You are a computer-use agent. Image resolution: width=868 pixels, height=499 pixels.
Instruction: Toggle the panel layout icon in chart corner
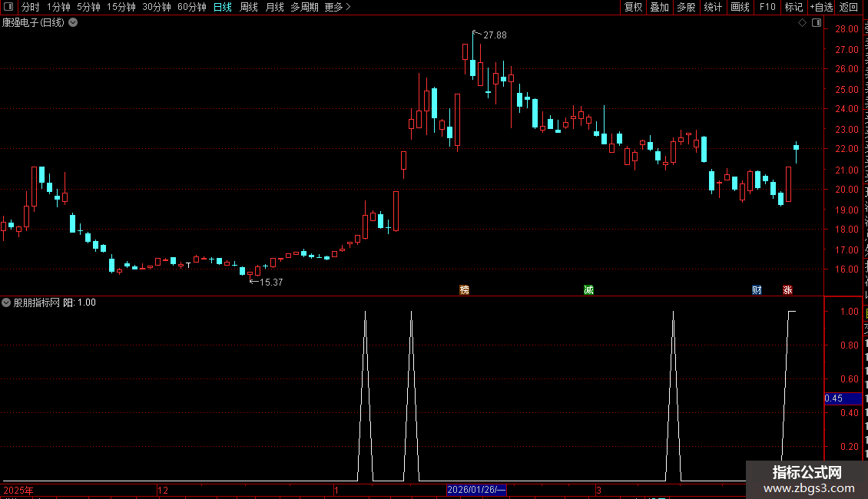817,23
